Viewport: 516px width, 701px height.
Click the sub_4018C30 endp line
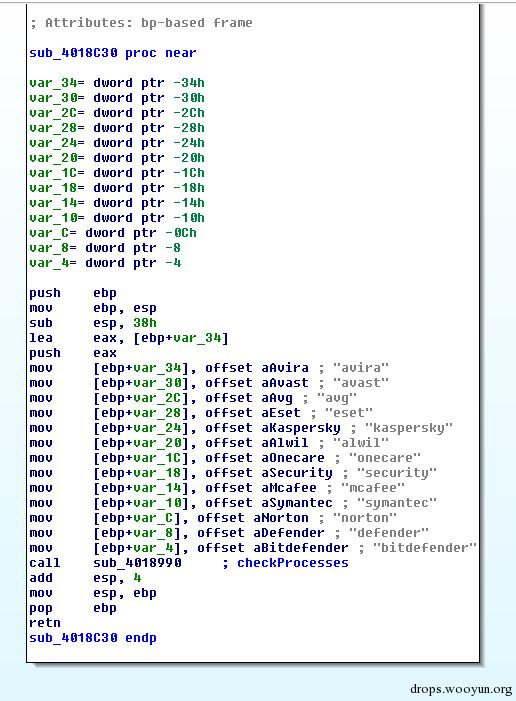(x=93, y=638)
